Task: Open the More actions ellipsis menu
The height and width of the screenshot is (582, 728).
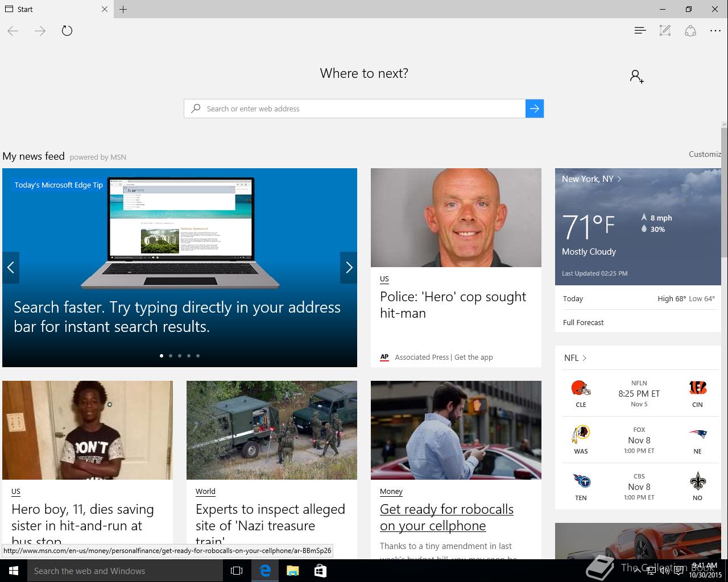Action: pos(715,31)
